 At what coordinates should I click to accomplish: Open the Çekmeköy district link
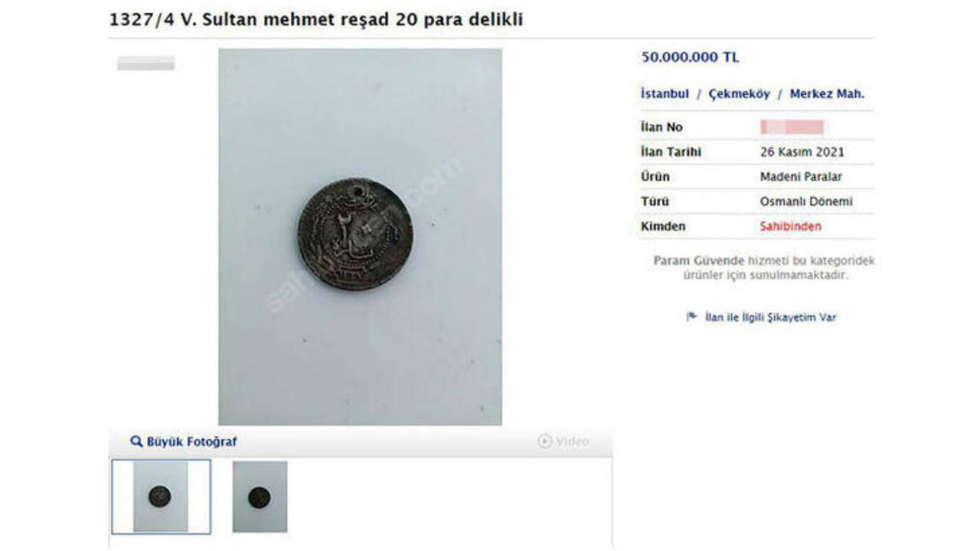click(x=739, y=94)
